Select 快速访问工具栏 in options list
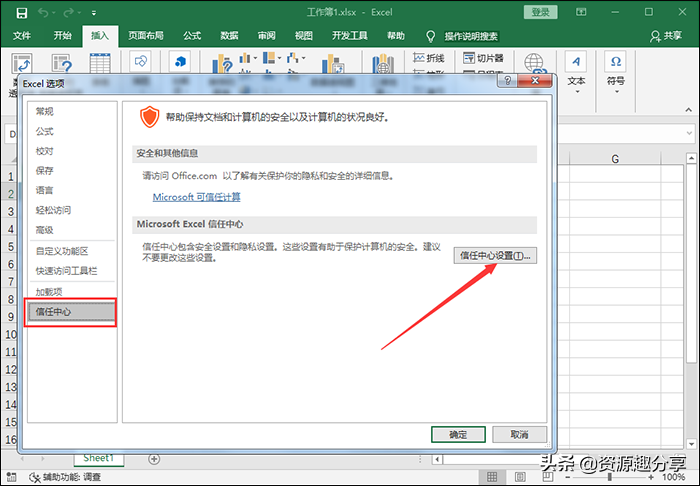Image resolution: width=700 pixels, height=486 pixels. [x=67, y=270]
